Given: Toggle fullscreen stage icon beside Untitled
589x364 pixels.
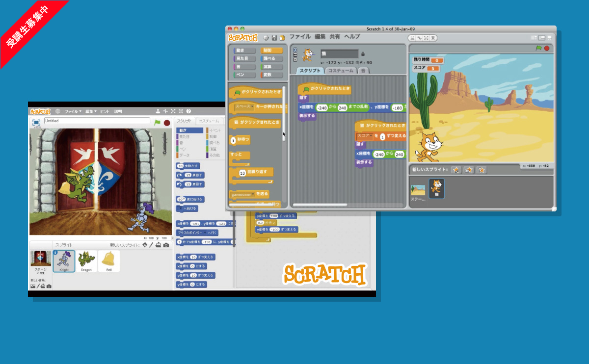Looking at the screenshot, I should tap(36, 122).
